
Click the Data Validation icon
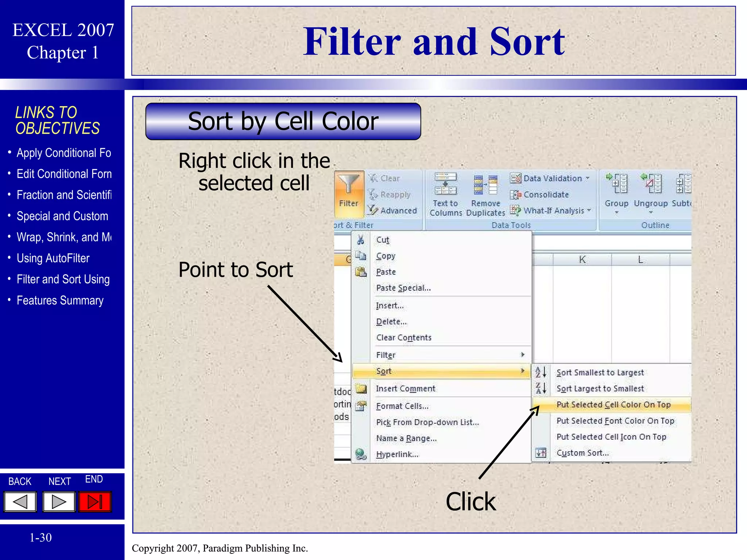pos(515,178)
